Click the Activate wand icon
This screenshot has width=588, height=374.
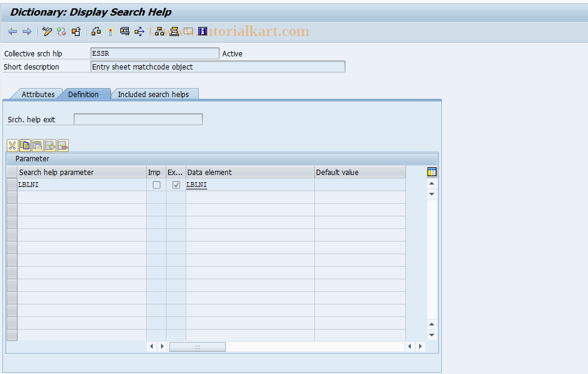pos(110,32)
